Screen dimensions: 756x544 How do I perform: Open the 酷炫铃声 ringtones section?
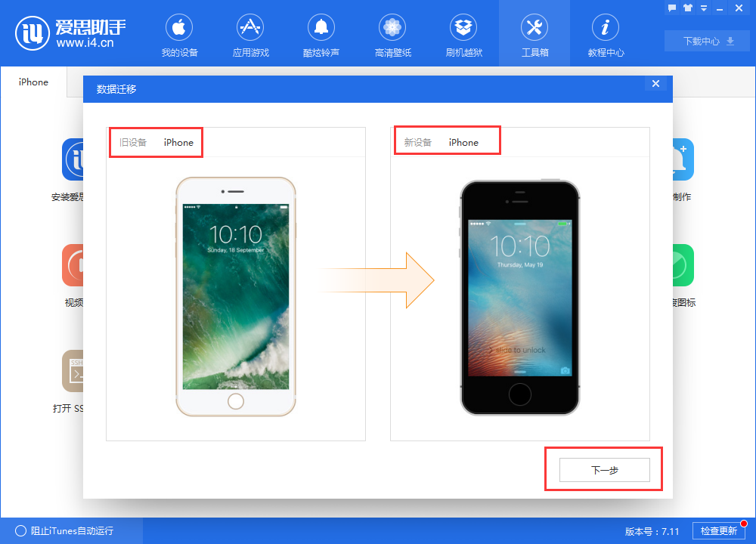(x=321, y=34)
